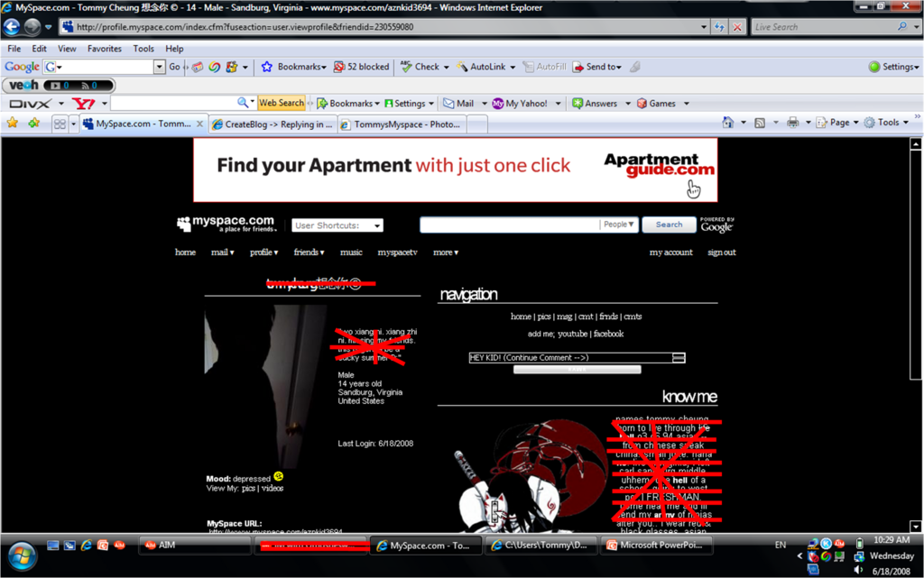Screen dimensions: 924x578
Task: Open the Favorites menu
Action: coord(105,49)
